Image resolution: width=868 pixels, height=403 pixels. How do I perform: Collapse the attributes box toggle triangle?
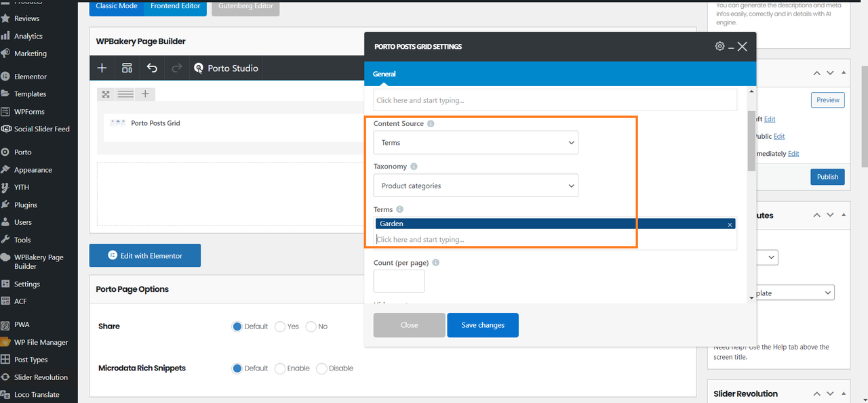pyautogui.click(x=844, y=215)
